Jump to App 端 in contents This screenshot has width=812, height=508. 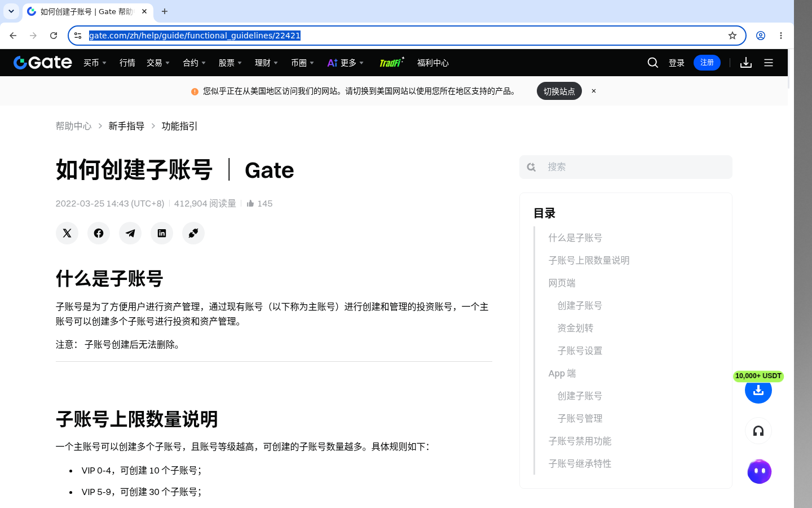click(562, 373)
